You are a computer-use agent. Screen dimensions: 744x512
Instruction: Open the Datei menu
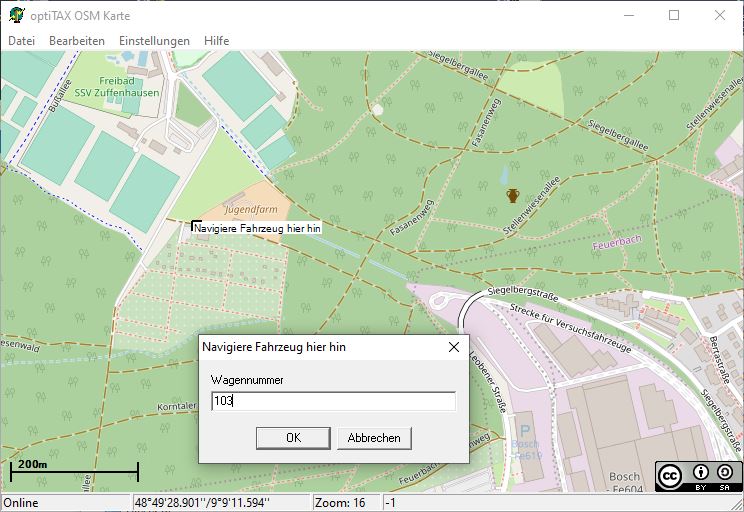pyautogui.click(x=21, y=41)
